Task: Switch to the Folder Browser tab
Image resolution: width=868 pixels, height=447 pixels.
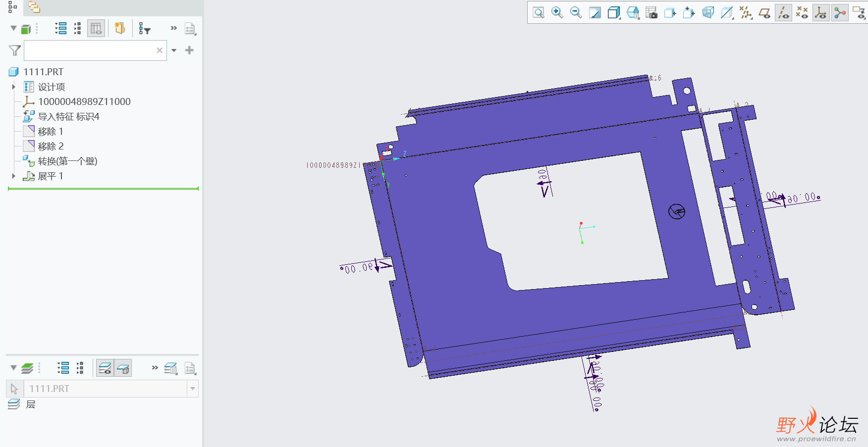Action: [x=34, y=7]
